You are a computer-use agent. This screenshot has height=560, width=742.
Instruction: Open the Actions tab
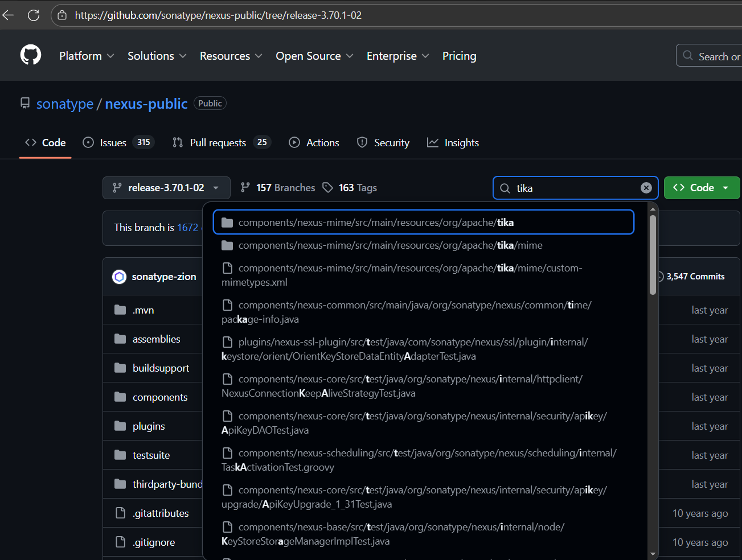click(x=314, y=142)
